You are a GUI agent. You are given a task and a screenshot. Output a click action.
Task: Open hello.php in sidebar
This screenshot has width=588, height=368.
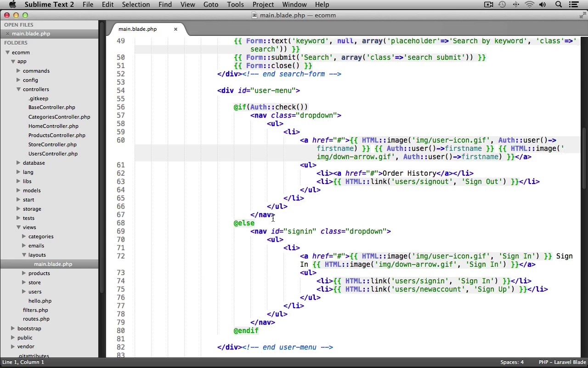pos(40,301)
